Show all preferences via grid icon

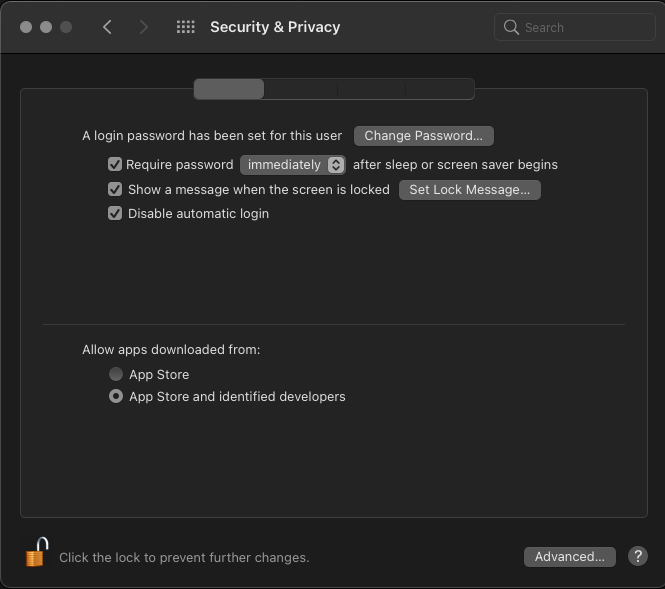click(x=185, y=27)
